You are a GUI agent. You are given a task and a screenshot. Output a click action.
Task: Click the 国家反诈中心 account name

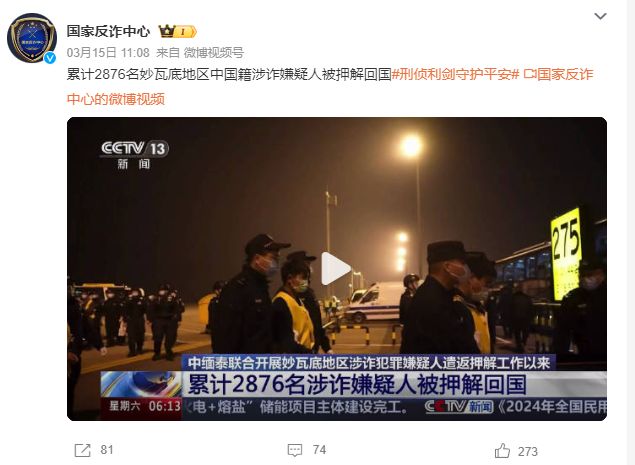[108, 31]
